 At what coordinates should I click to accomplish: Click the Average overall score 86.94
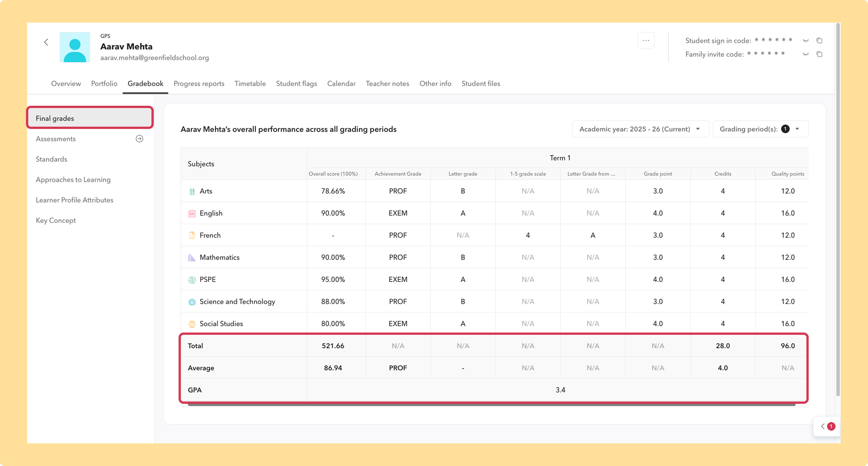[333, 368]
